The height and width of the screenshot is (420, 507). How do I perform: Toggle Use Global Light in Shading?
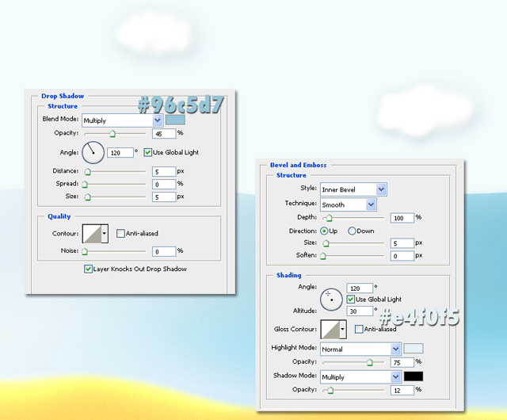coord(350,300)
